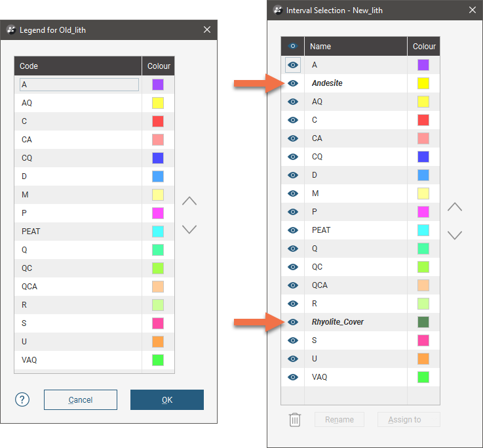Click down arrow in Interval Selection

[455, 235]
